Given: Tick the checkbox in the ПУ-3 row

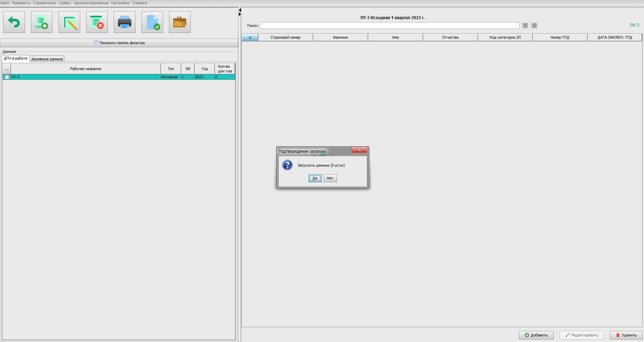Looking at the screenshot, I should tap(7, 77).
